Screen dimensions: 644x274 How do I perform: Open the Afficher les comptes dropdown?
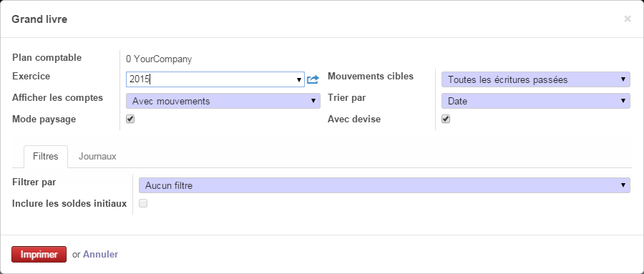pyautogui.click(x=223, y=101)
